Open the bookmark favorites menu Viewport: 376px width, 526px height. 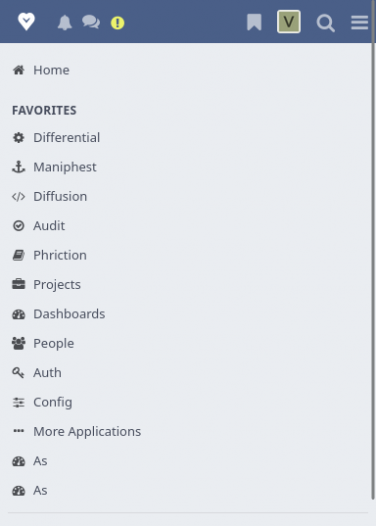(x=254, y=22)
